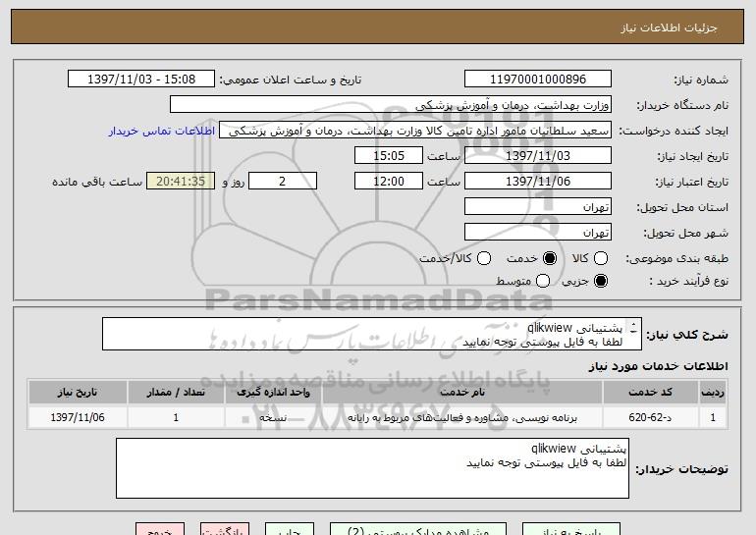Viewport: 756px width, 535px height.
Task: Select the جزیی purchase type radio
Action: (601, 281)
